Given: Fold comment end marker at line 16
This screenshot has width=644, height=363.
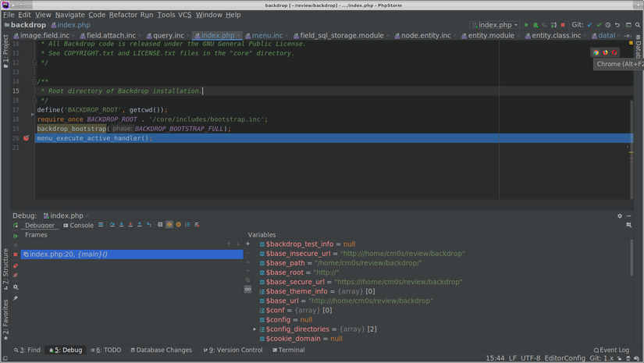Looking at the screenshot, I should (x=34, y=101).
